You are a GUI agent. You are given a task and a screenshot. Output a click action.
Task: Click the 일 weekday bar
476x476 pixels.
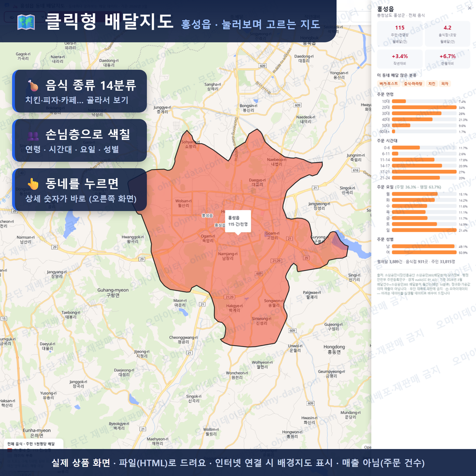click(x=424, y=230)
